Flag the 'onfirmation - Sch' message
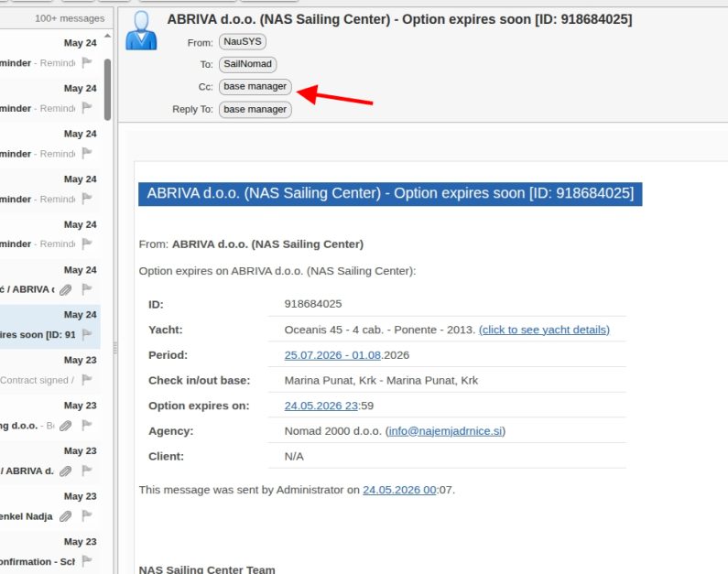Image resolution: width=728 pixels, height=574 pixels. coord(87,561)
